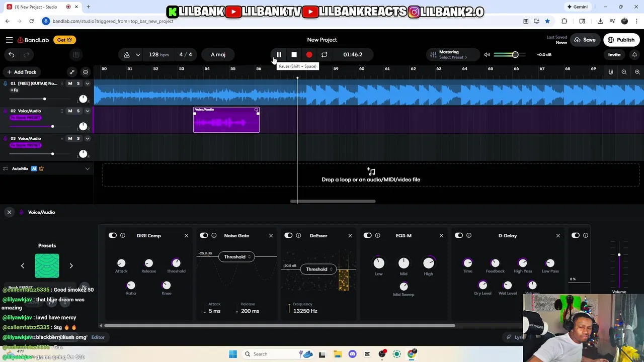Toggle the snap-to-grid magnet

point(610,72)
